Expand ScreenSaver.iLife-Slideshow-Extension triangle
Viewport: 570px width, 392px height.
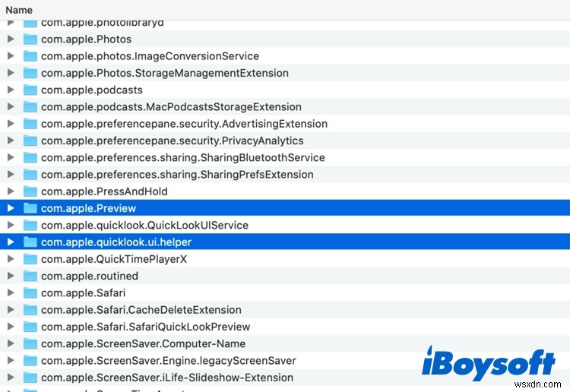(11, 377)
